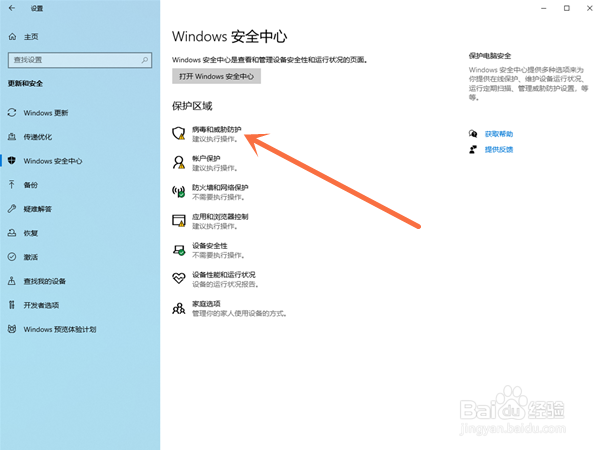Open the 恢复 settings page

31,233
